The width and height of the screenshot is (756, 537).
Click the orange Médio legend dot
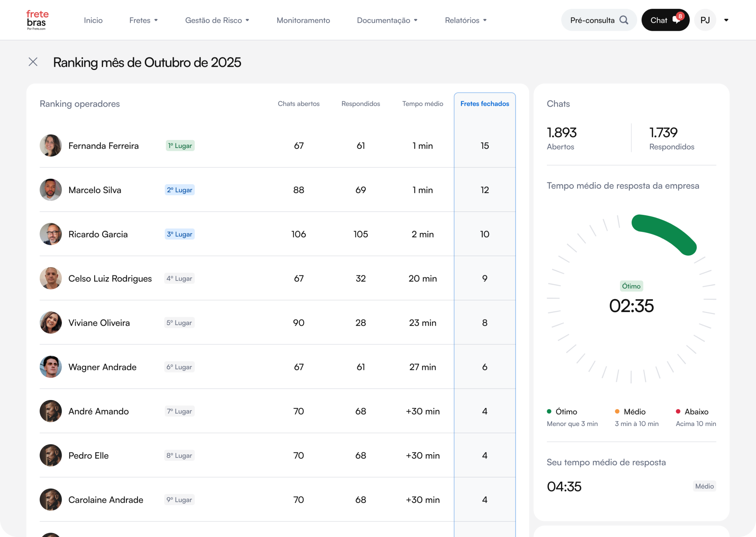coord(617,411)
